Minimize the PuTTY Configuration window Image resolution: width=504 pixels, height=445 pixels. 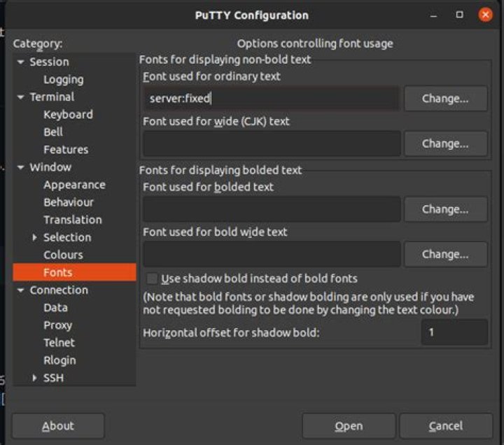click(x=433, y=15)
